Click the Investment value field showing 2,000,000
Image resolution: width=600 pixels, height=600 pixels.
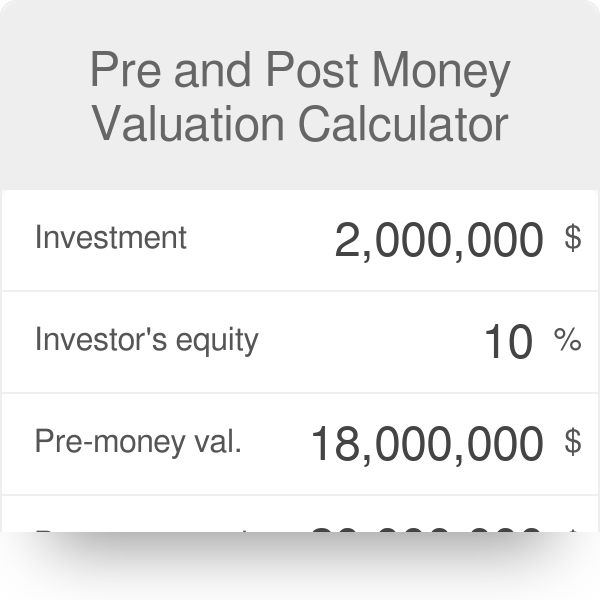coord(439,240)
